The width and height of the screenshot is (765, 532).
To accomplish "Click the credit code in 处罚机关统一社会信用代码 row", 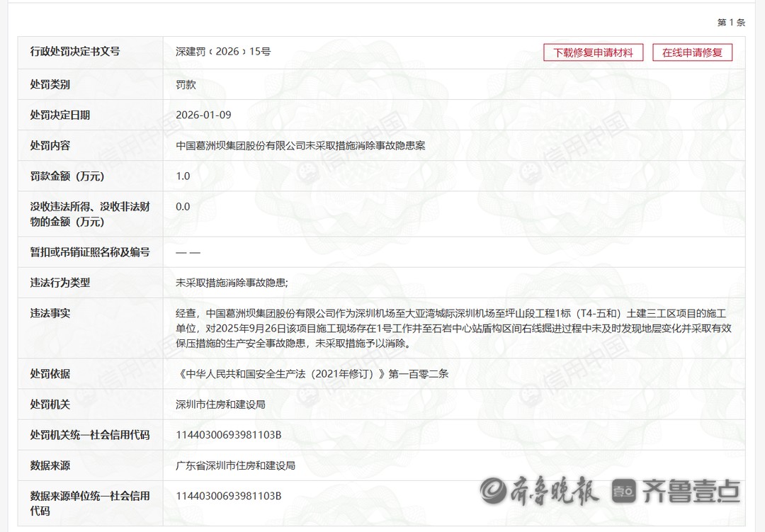I will [228, 434].
